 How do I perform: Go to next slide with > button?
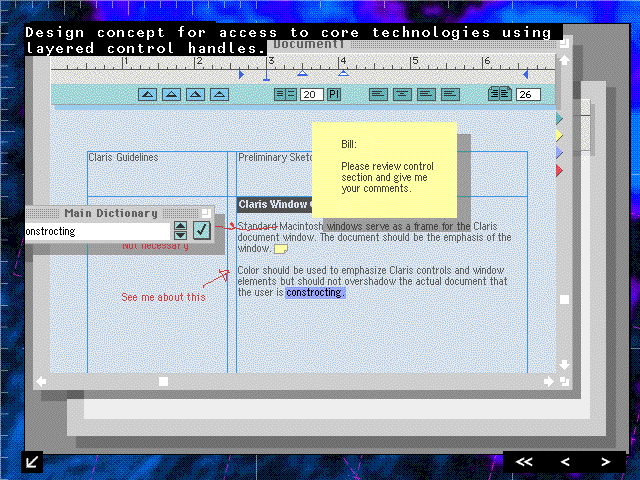(x=606, y=462)
